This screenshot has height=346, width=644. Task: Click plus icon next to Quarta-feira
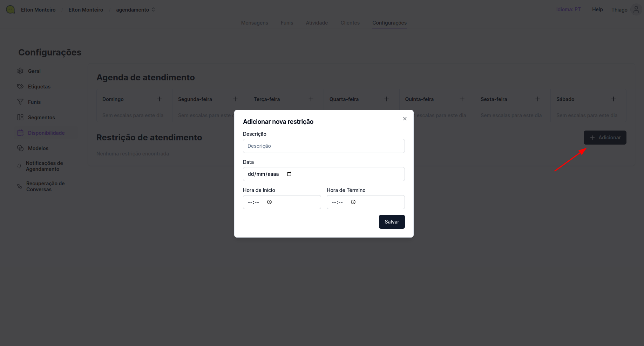(387, 99)
